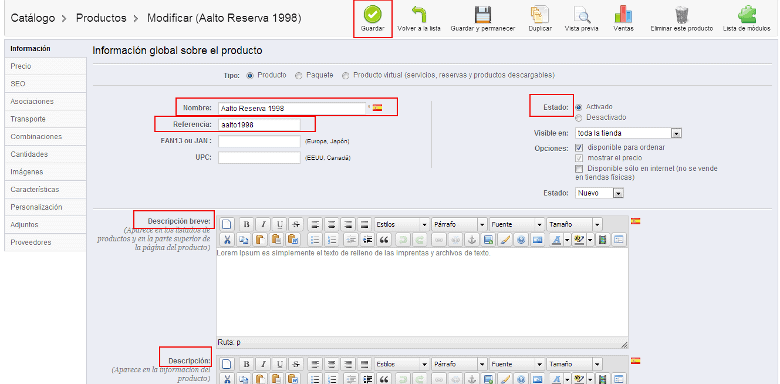Image resolution: width=780 pixels, height=384 pixels.
Task: Click the green Guardar save icon
Action: 373,14
